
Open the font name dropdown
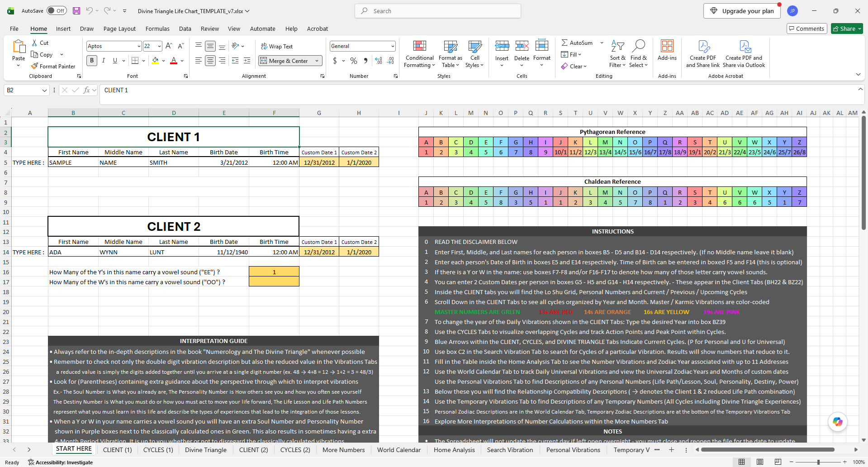(138, 46)
